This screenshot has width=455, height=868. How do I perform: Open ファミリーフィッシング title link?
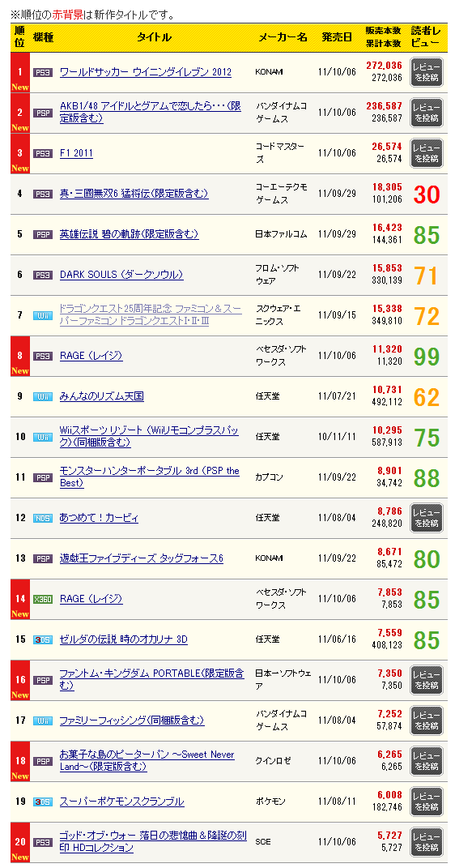click(x=132, y=720)
